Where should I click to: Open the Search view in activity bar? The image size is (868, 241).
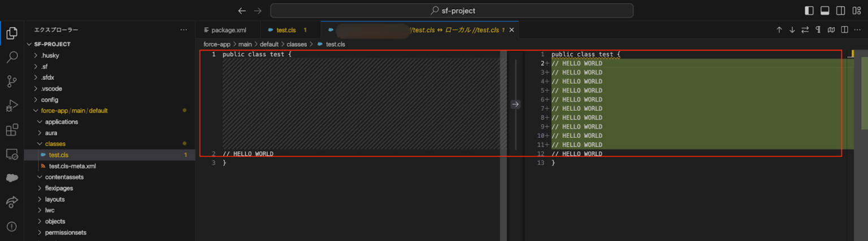pyautogui.click(x=12, y=57)
